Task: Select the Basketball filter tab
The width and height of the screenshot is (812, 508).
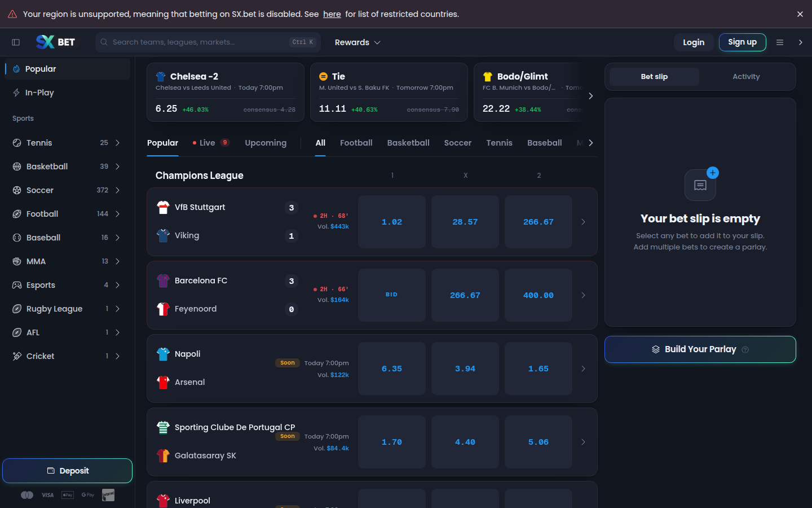Action: point(408,143)
